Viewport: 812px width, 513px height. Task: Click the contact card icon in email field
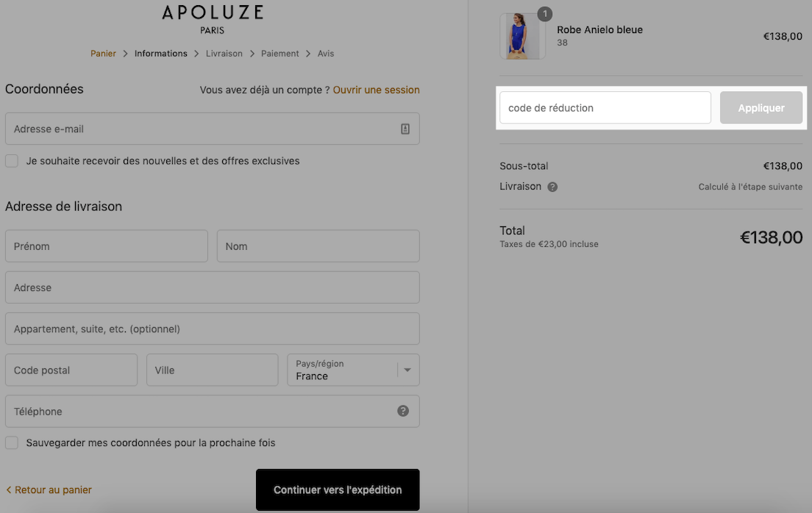tap(405, 129)
